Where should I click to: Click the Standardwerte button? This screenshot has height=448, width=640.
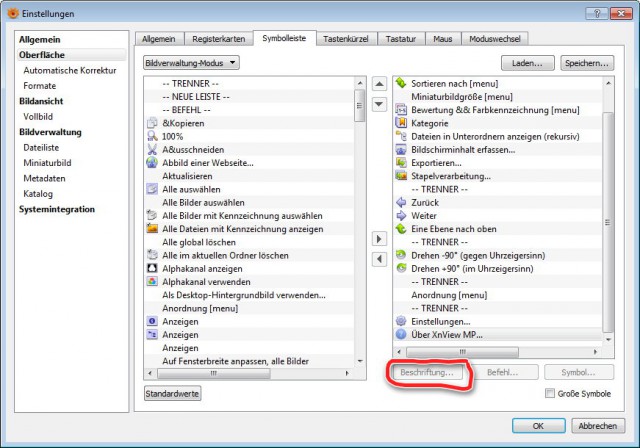(x=172, y=394)
